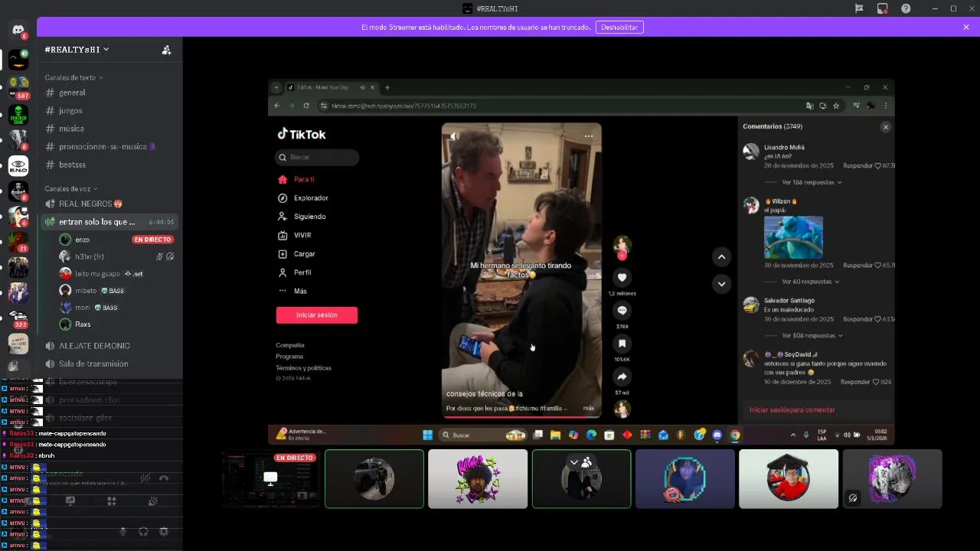The height and width of the screenshot is (551, 980).
Task: Open the Discord inbox icon in title bar
Action: pyautogui.click(x=883, y=8)
